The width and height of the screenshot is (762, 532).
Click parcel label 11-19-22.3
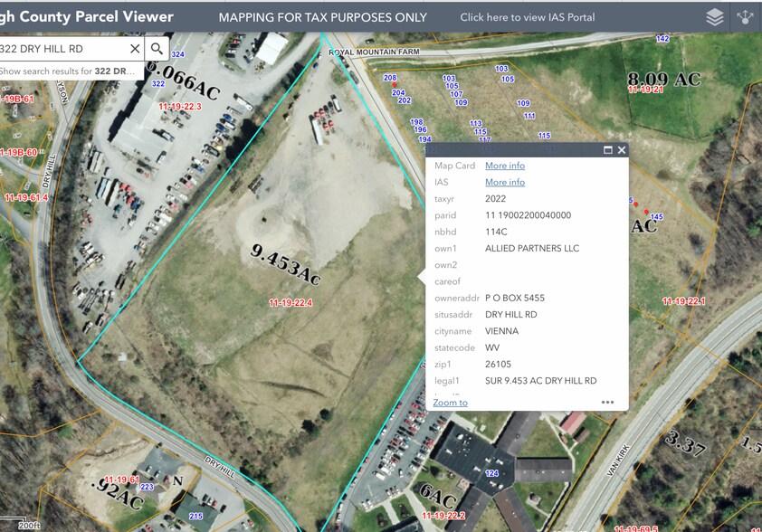(x=179, y=107)
